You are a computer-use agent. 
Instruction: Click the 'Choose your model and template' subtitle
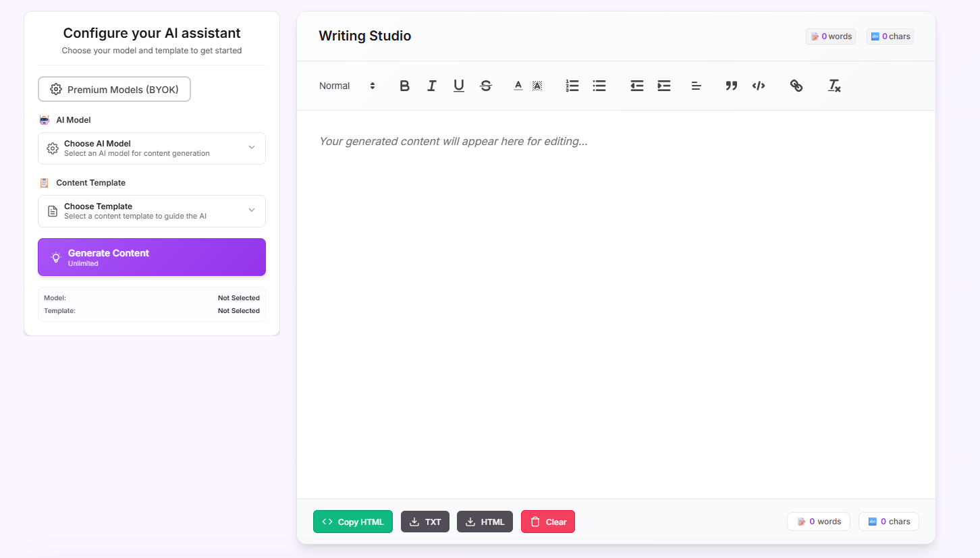tap(152, 51)
